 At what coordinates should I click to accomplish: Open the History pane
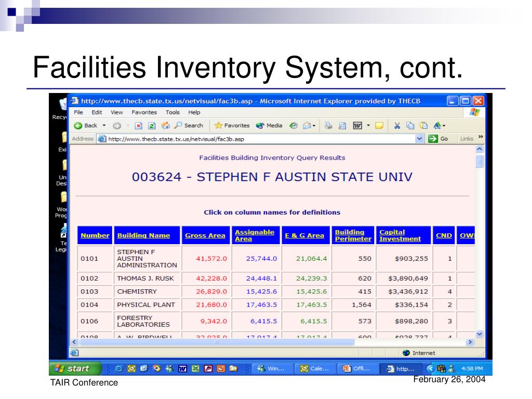[x=294, y=126]
